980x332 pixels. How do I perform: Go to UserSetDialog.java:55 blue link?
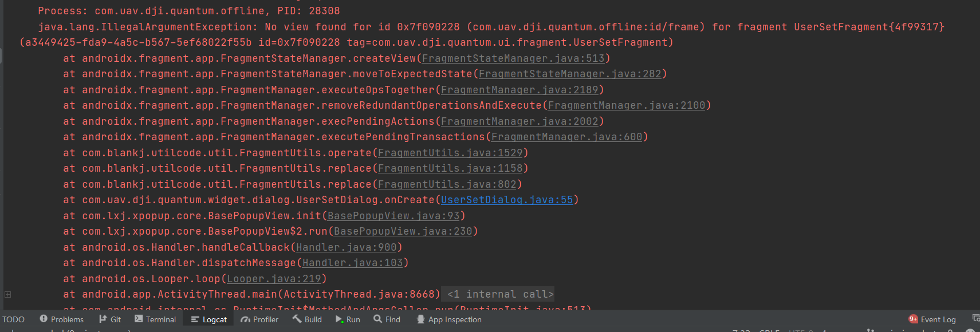pos(507,200)
